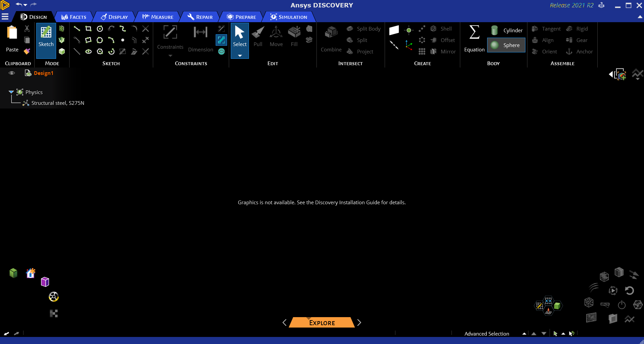Collapse the Physics tree node
The height and width of the screenshot is (344, 644).
(11, 92)
